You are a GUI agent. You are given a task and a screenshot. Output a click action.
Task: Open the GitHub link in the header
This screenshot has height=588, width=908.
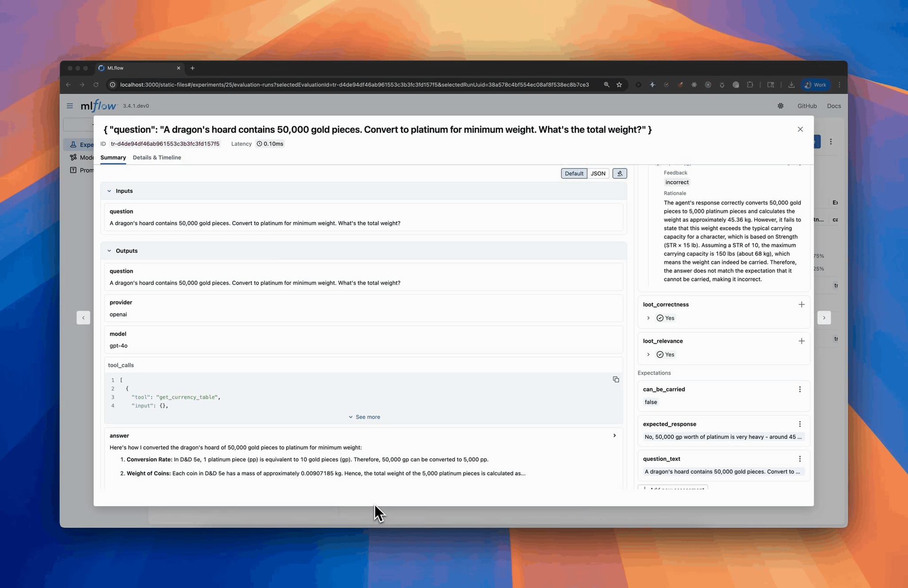pyautogui.click(x=807, y=106)
